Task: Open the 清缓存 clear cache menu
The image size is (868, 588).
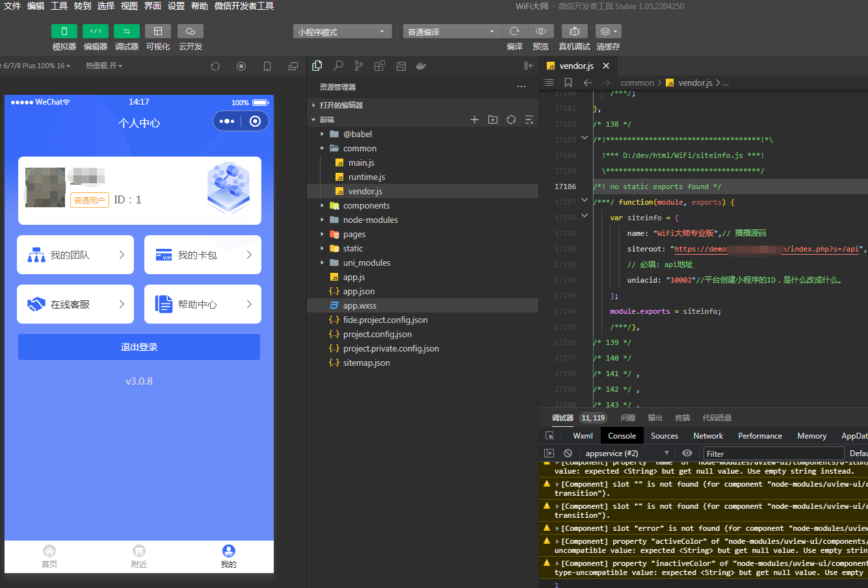Action: point(608,31)
